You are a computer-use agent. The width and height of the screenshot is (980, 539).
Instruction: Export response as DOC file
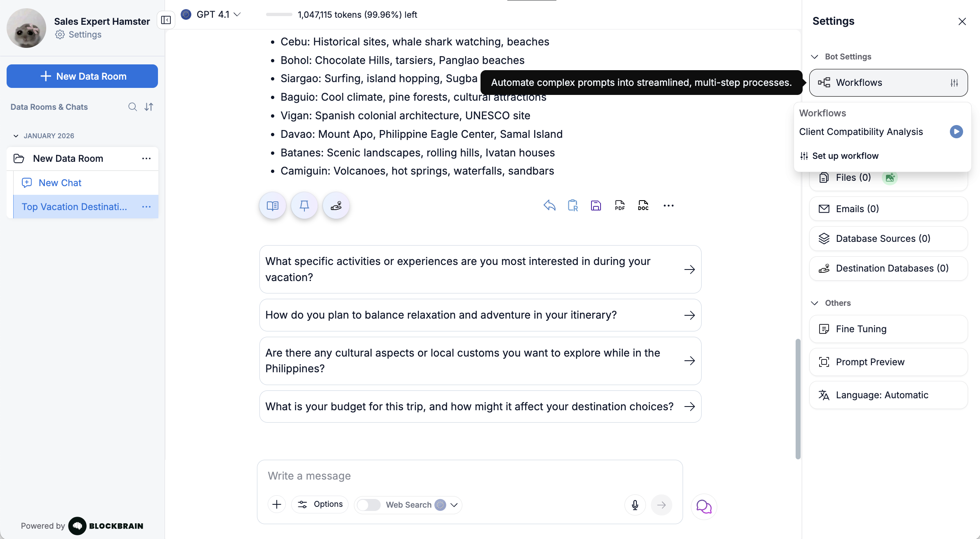point(643,206)
